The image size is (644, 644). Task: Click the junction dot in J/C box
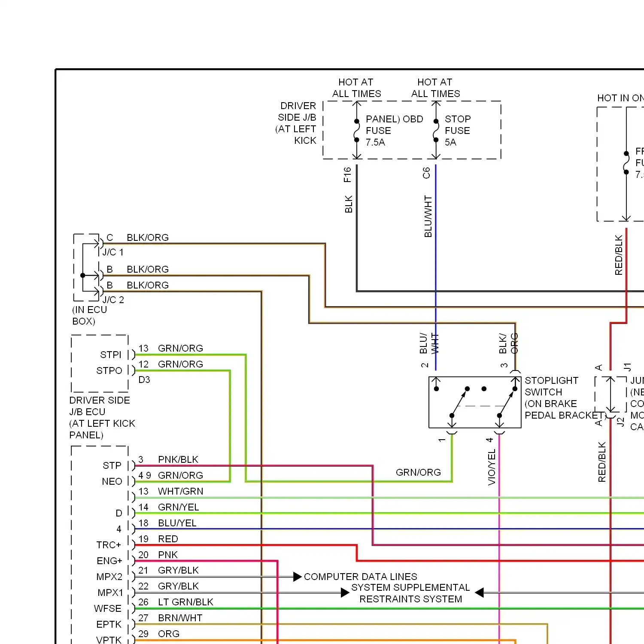pos(83,275)
